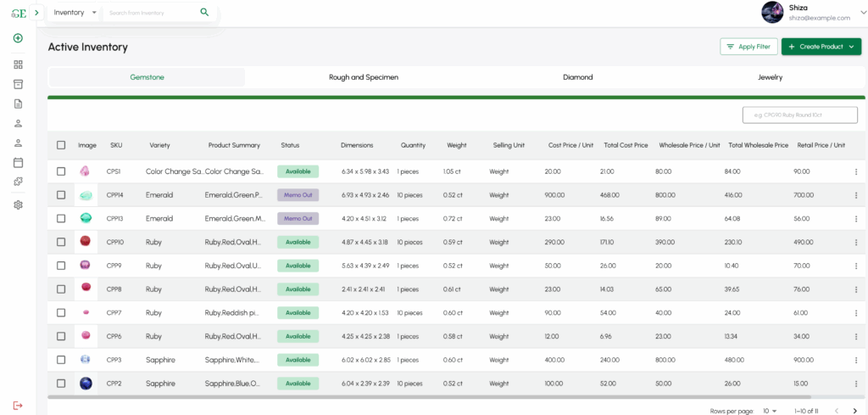
Task: Click the SKU filter input field
Action: (x=799, y=115)
